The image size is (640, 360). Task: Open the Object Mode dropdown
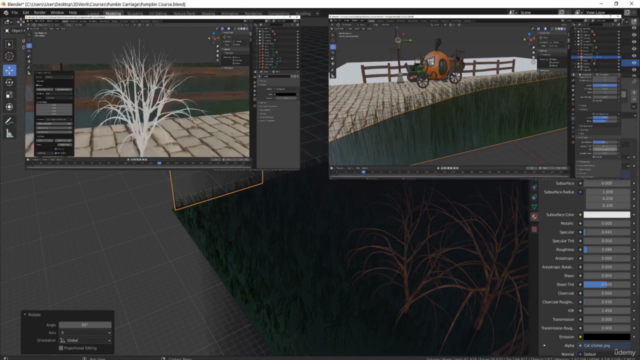pyautogui.click(x=15, y=31)
